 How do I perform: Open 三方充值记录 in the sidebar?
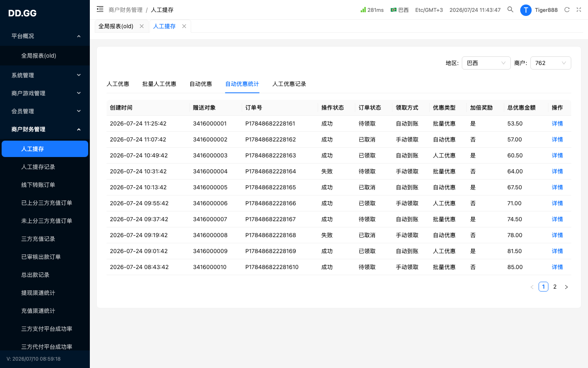click(x=45, y=239)
